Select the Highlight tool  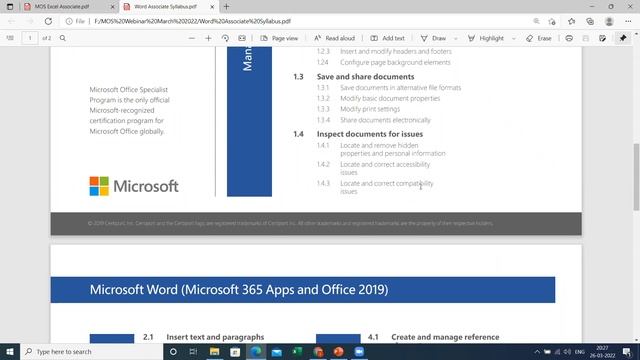486,38
